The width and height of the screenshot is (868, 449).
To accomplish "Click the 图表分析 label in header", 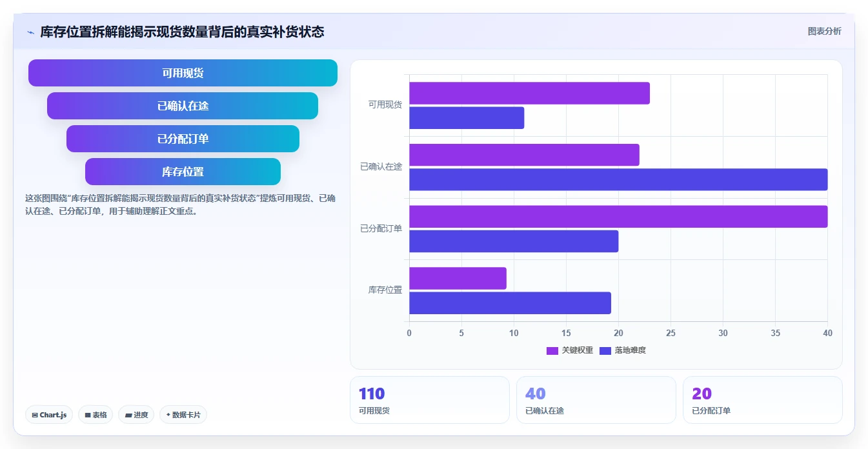I will click(x=824, y=31).
